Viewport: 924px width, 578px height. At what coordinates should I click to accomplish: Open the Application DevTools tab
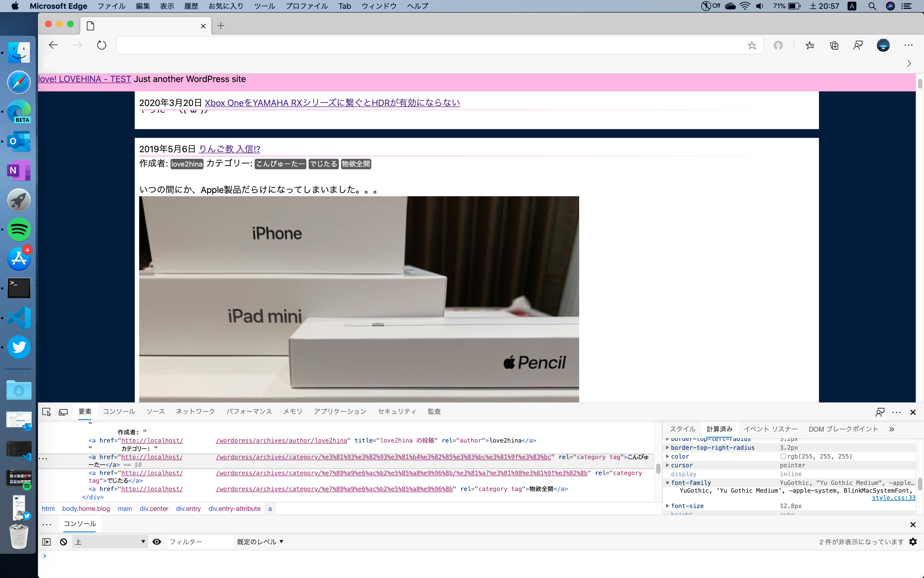coord(340,412)
